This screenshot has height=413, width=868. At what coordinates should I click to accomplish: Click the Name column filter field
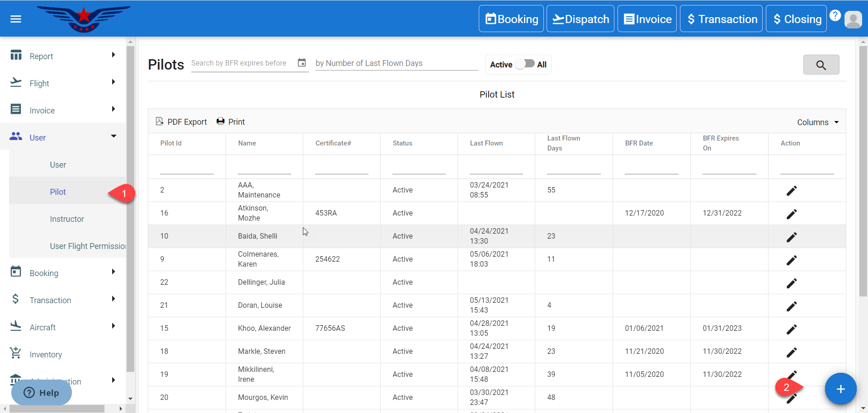(264, 167)
